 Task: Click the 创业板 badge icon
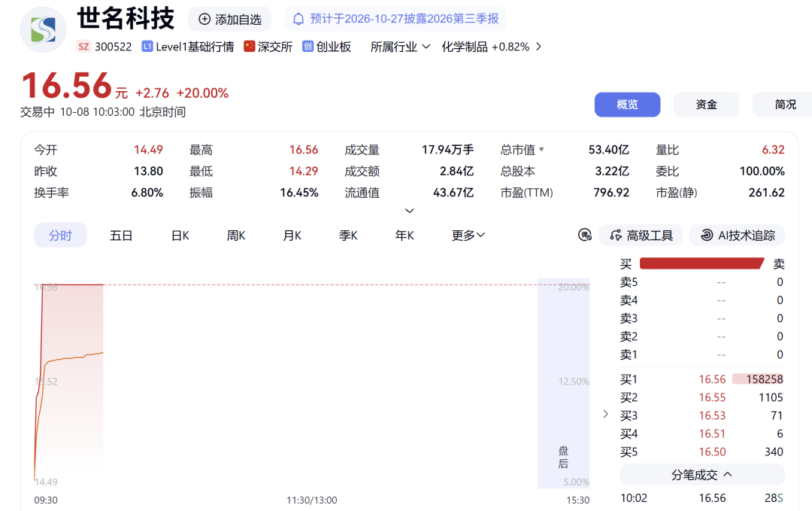tap(308, 47)
